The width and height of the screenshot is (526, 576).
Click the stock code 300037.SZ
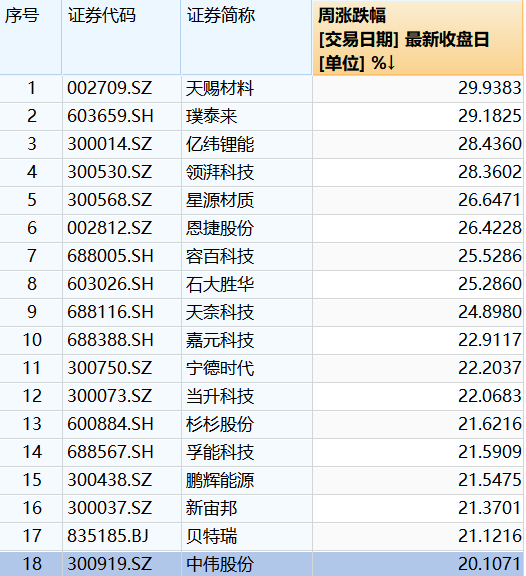click(109, 508)
